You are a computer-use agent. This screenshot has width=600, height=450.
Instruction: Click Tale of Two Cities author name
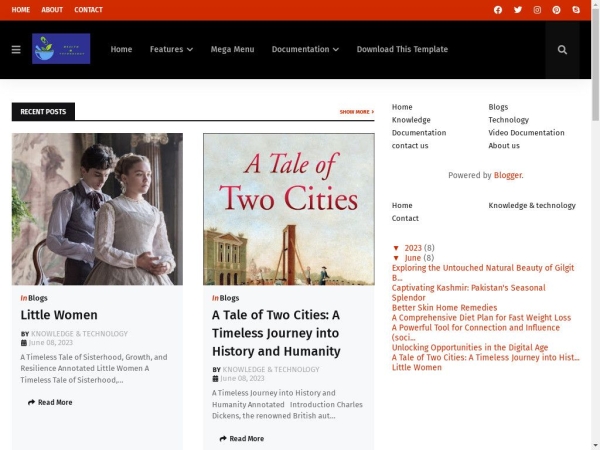coord(271,369)
